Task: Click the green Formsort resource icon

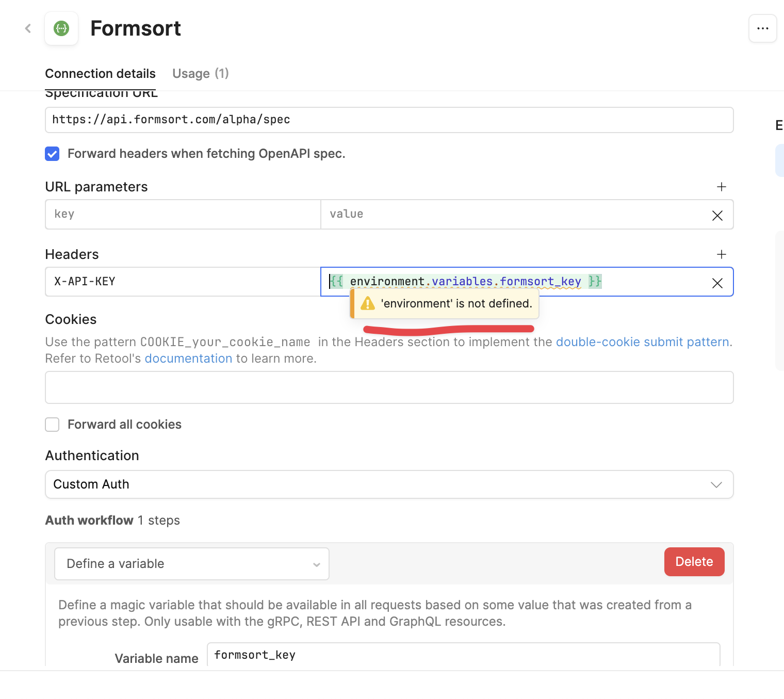Action: point(61,28)
